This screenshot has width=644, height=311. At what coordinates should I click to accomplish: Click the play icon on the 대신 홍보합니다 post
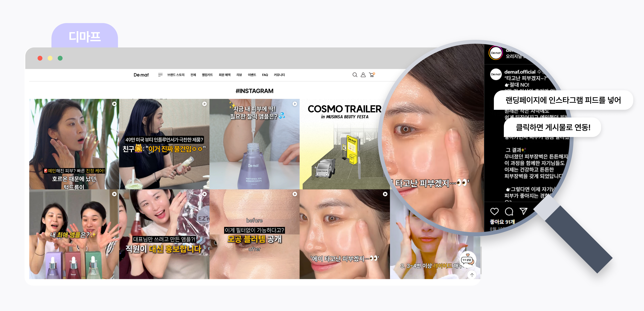205,194
